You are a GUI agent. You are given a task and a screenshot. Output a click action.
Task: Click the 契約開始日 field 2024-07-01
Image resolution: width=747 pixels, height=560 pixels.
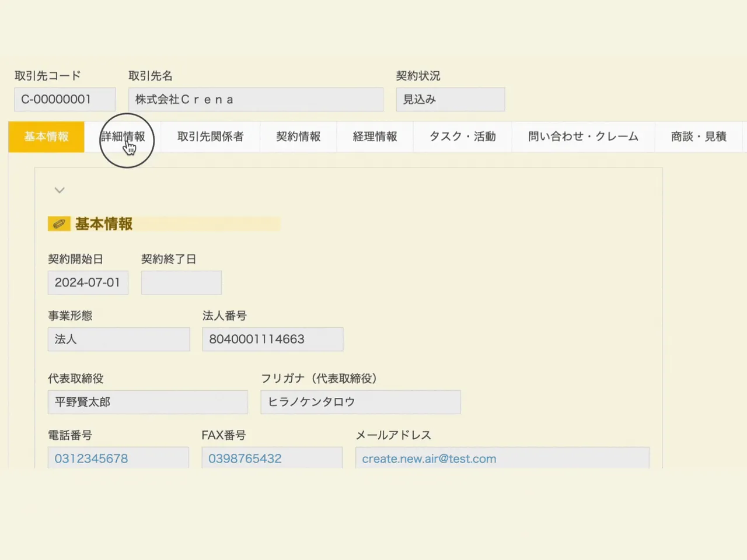pyautogui.click(x=88, y=282)
